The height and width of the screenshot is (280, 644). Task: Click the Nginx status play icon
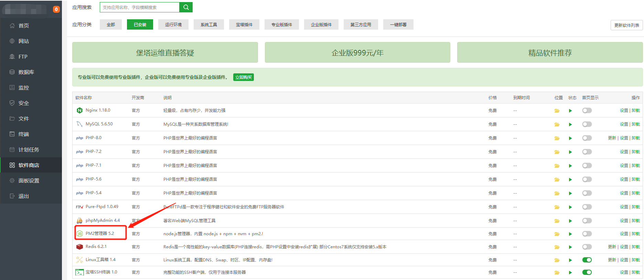coord(570,111)
